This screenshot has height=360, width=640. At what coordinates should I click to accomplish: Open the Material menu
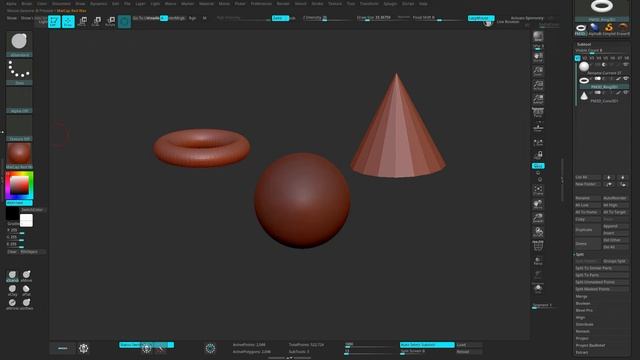206,4
